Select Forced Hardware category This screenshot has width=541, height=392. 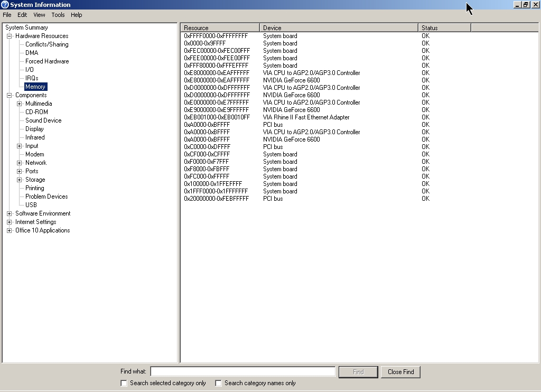coord(47,61)
